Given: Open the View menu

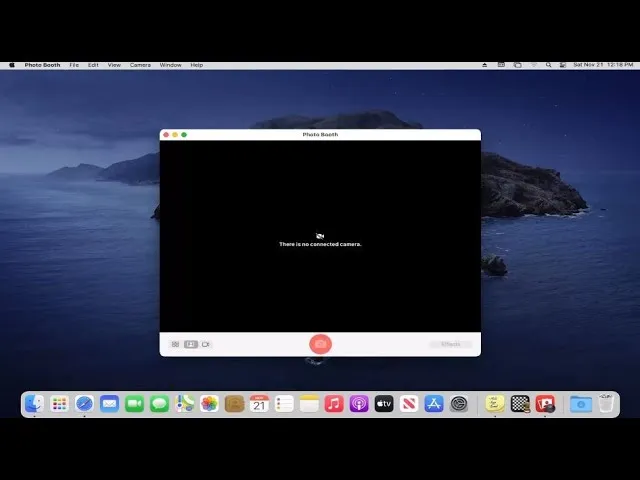Looking at the screenshot, I should [114, 65].
